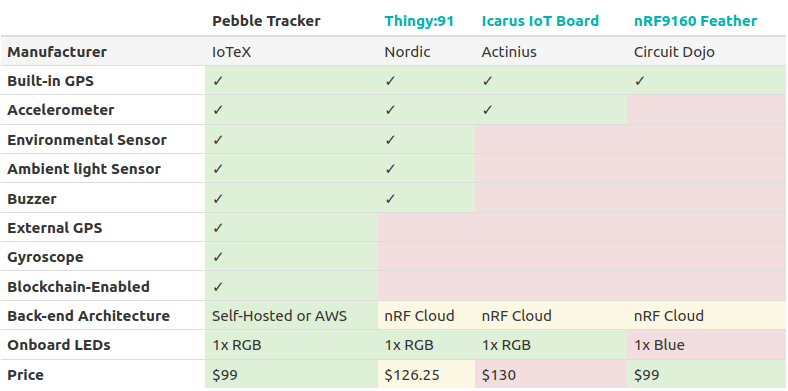788x391 pixels.
Task: Open the nRF9160 Feather link
Action: click(695, 21)
